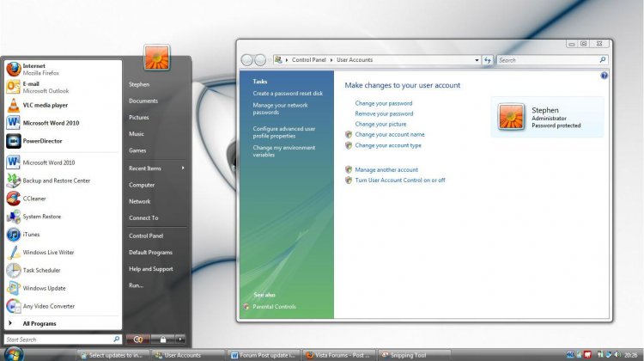Open Network from Start menu
Viewport: 644px width, 361px height.
pos(140,201)
